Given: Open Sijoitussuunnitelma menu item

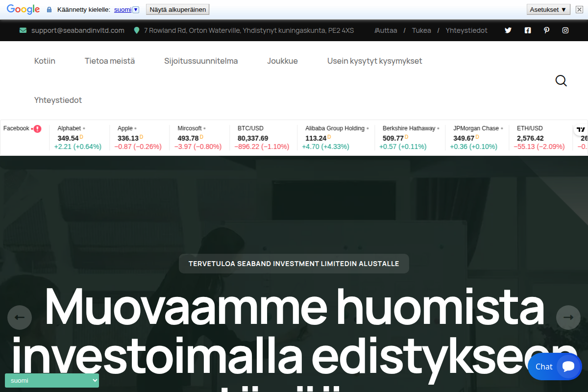Looking at the screenshot, I should point(201,61).
